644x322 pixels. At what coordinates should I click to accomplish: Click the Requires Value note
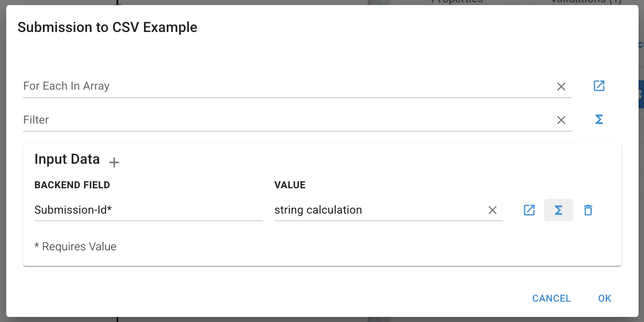pyautogui.click(x=75, y=246)
